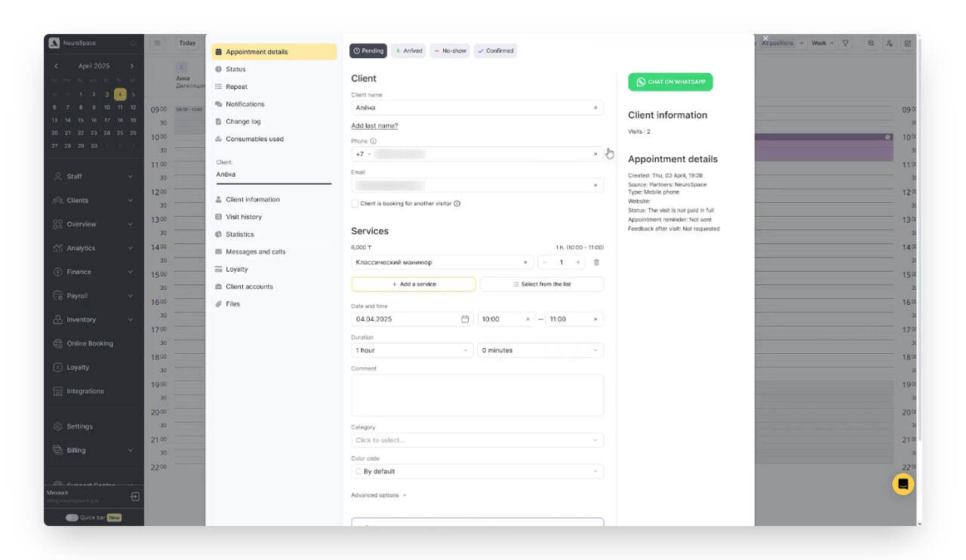Open the 0 minutes duration dropdown
The width and height of the screenshot is (966, 560).
(540, 350)
